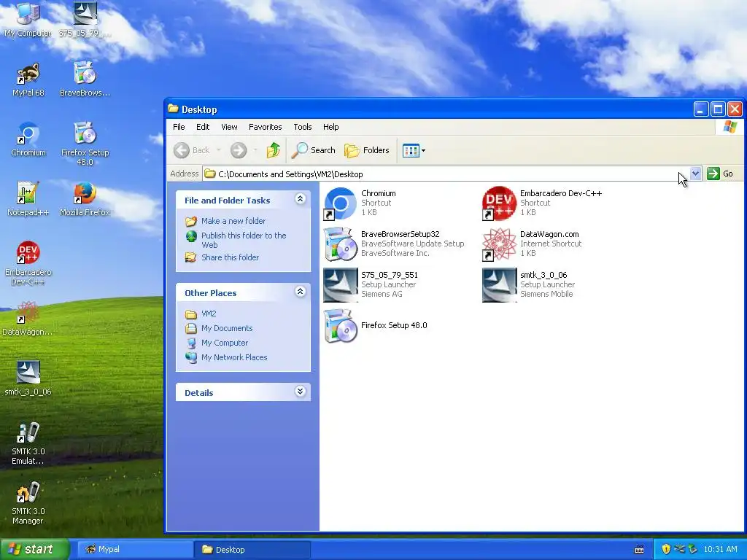
Task: Expand the Details panel
Action: click(300, 392)
